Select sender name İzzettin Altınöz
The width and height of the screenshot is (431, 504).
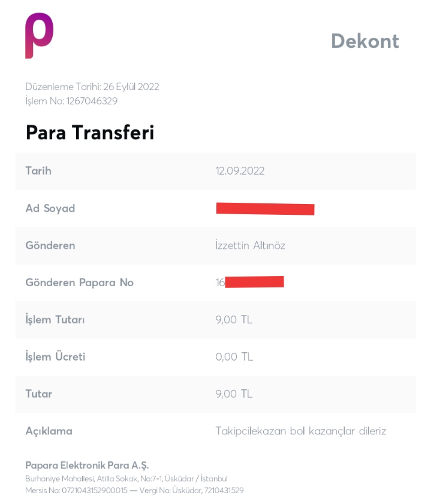250,245
